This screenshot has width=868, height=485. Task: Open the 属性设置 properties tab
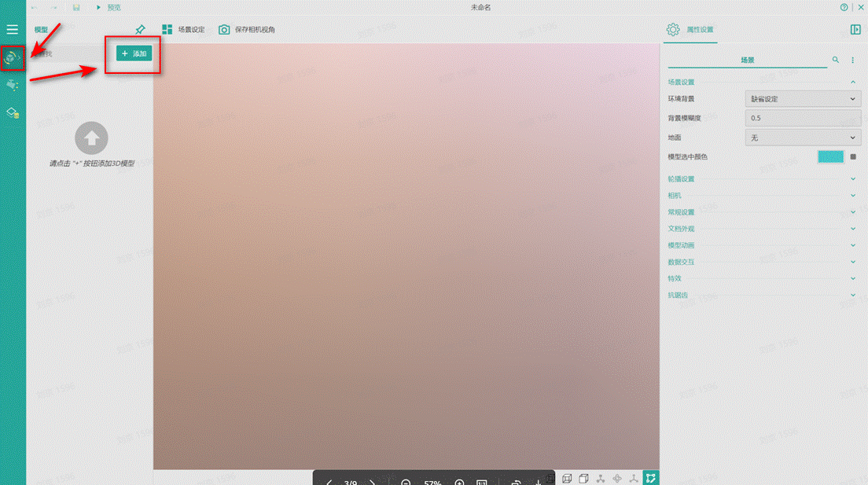click(690, 29)
